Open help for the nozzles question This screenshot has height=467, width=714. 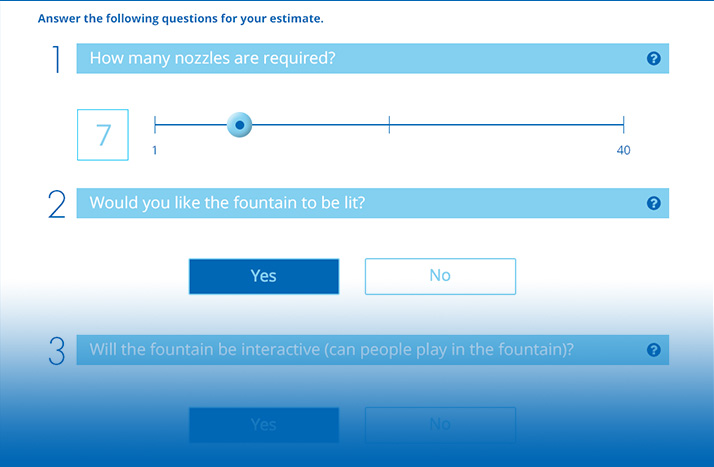click(653, 58)
